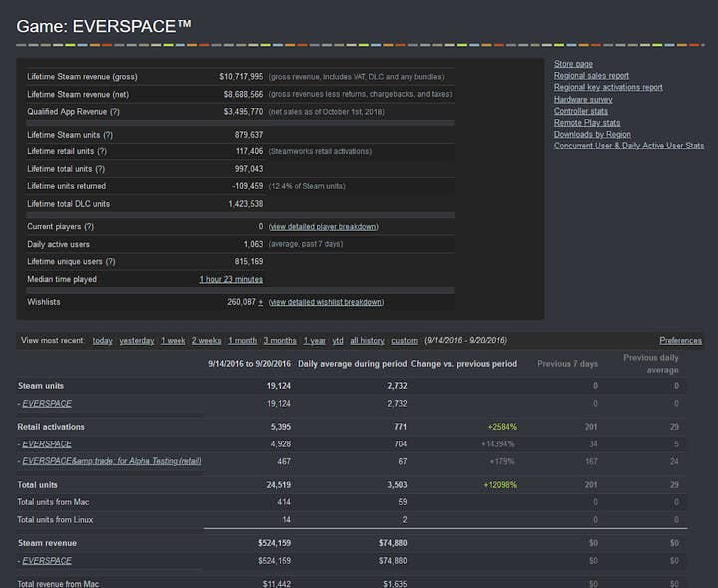Open Regional sales report
Screen dimensions: 718x588
[x=591, y=75]
